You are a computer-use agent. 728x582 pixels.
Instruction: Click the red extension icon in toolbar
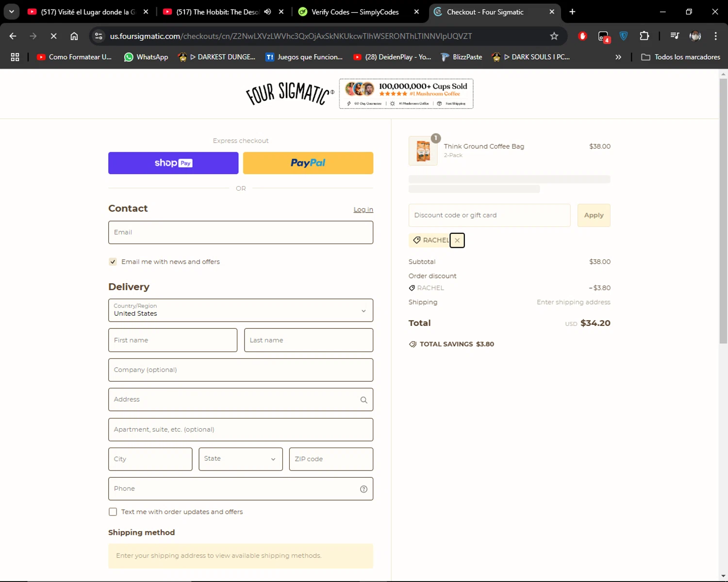coord(582,36)
